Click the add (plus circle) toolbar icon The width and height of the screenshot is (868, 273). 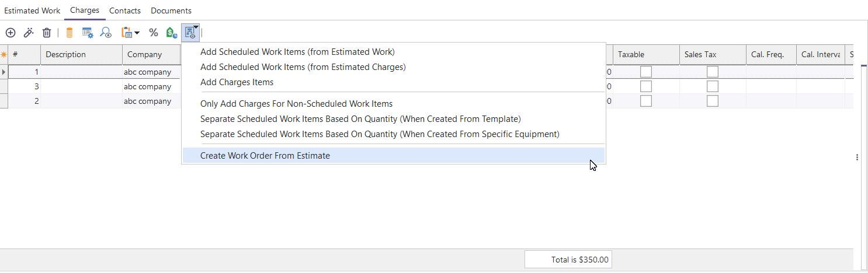(x=11, y=33)
